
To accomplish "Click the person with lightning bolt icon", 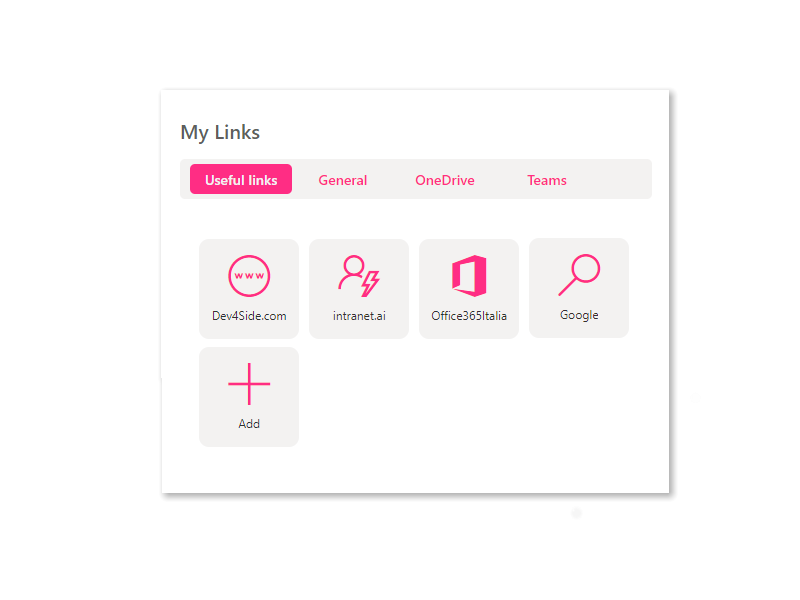I will 359,276.
